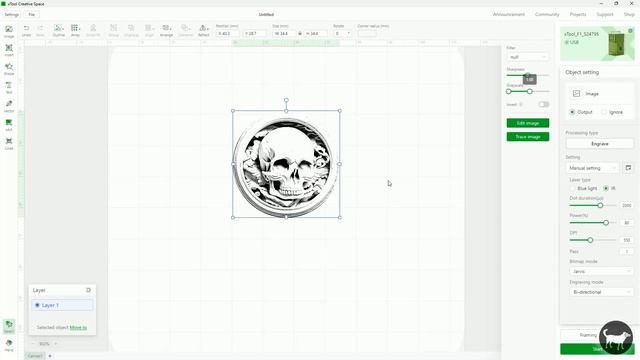Open the device settings gear icon
640x360 pixels.
click(x=630, y=31)
